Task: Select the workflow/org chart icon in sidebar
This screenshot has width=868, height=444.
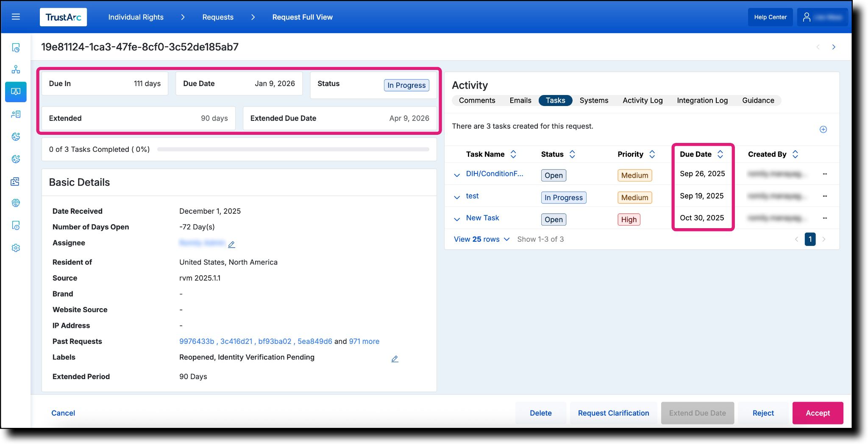Action: point(16,69)
